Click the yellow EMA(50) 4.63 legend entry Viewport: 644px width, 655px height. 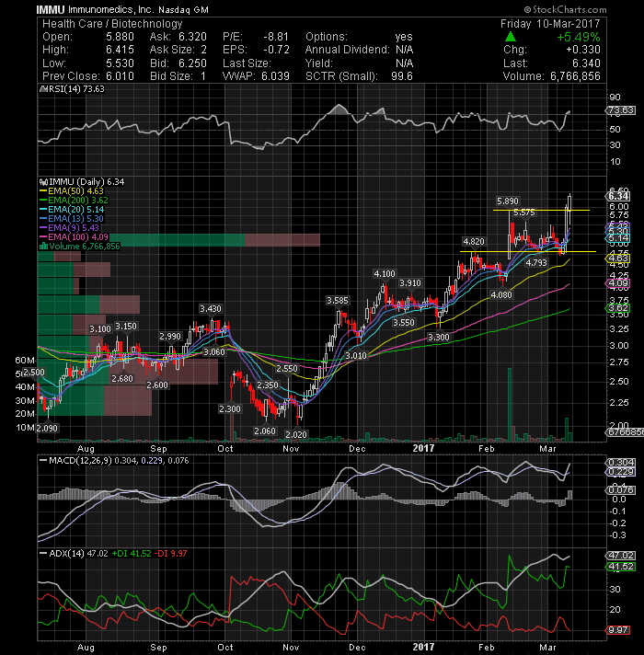[72, 191]
